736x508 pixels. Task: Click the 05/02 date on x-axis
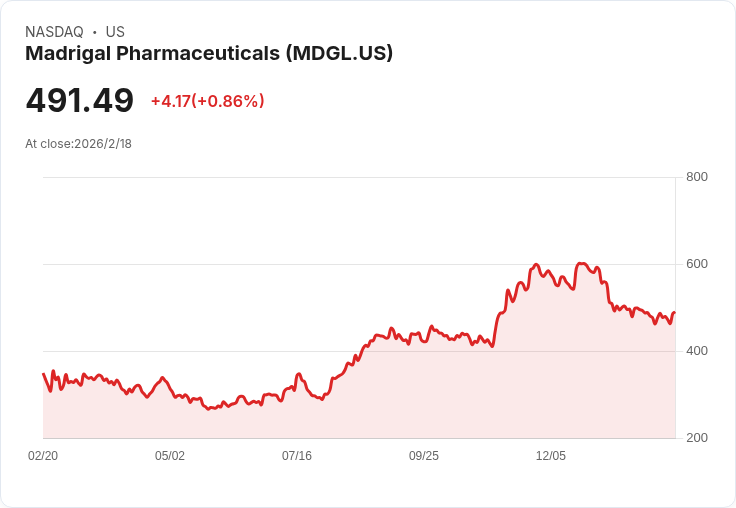[x=170, y=456]
